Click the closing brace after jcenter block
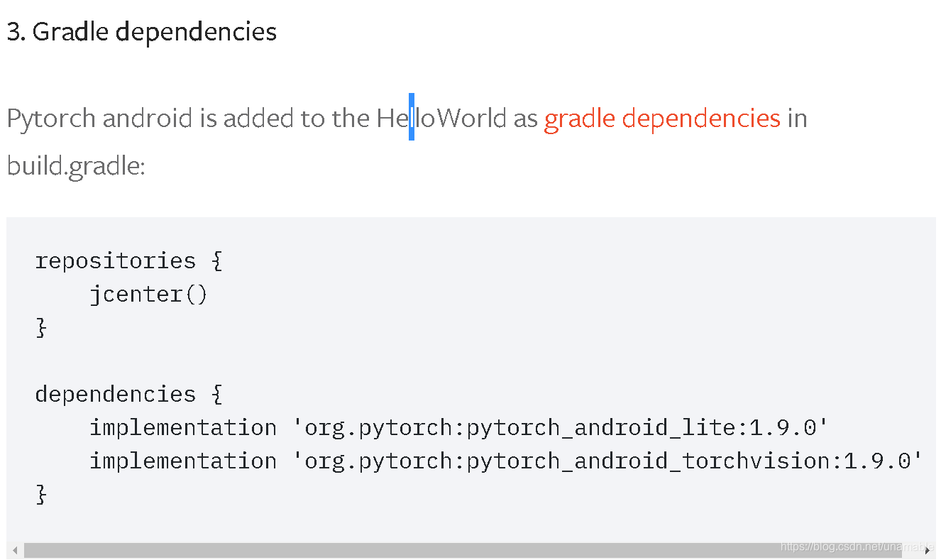 point(40,327)
